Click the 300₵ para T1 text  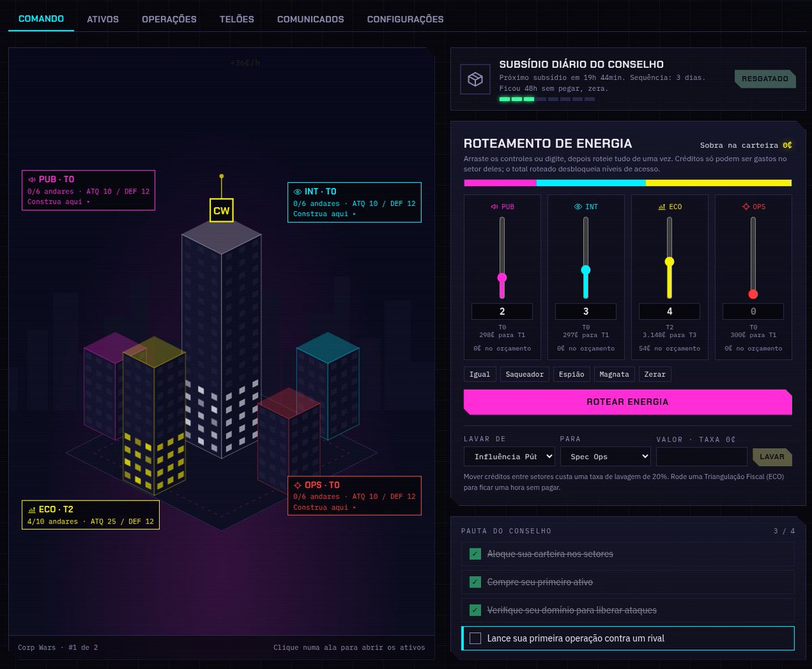(x=753, y=334)
